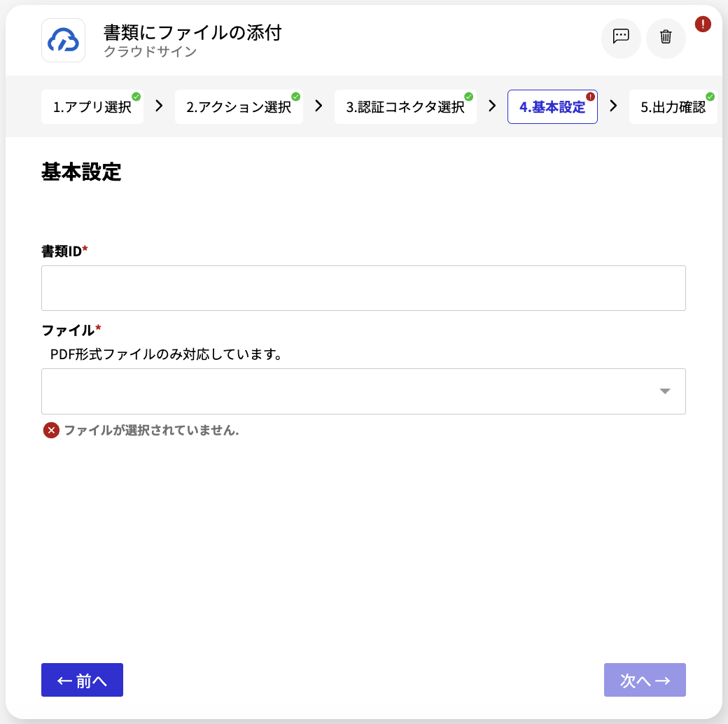
Task: Open 3.認証コネクタ選択 step tab
Action: pos(405,107)
